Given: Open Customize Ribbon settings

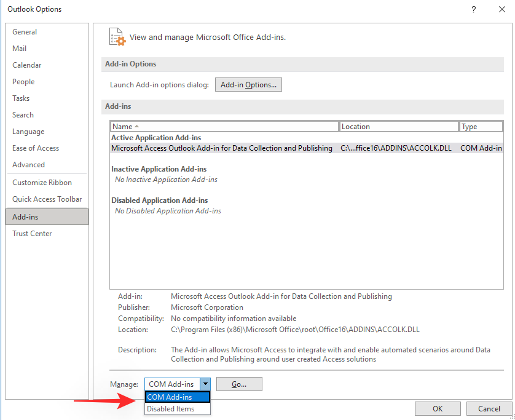Looking at the screenshot, I should click(x=42, y=183).
